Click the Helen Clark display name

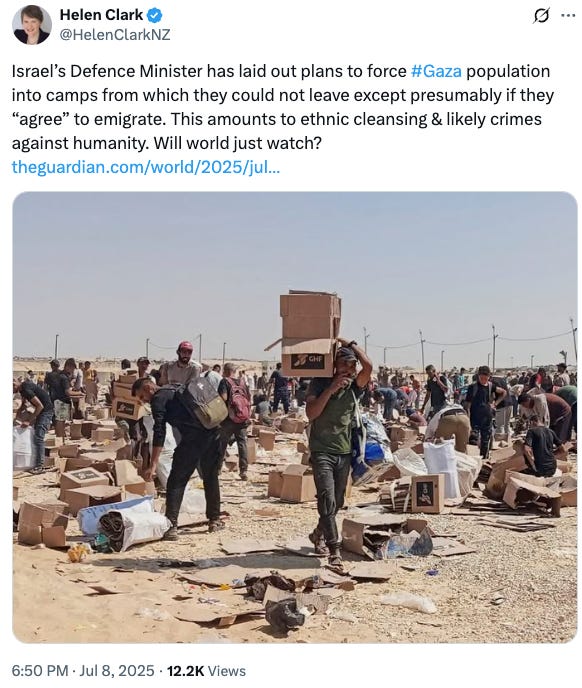click(101, 15)
